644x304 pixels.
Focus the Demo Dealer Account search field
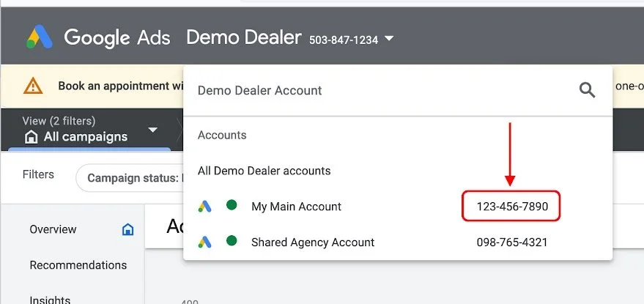click(x=398, y=90)
